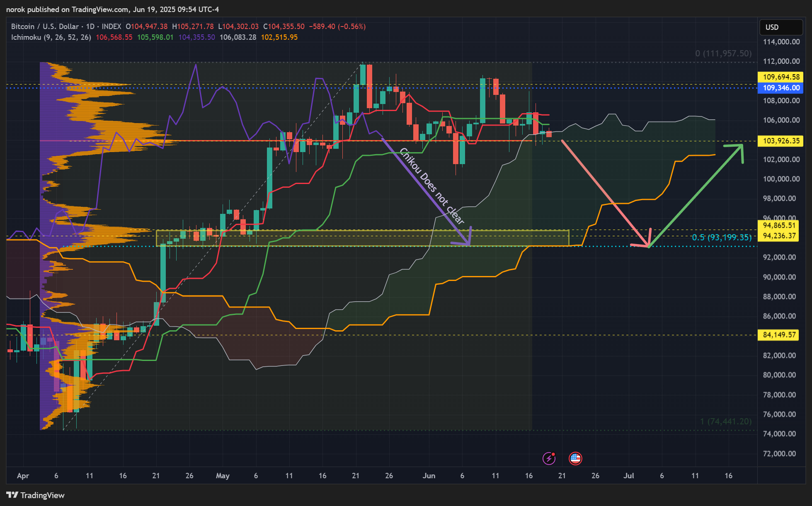The image size is (812, 506).
Task: Open the USD currency selector
Action: click(x=781, y=27)
